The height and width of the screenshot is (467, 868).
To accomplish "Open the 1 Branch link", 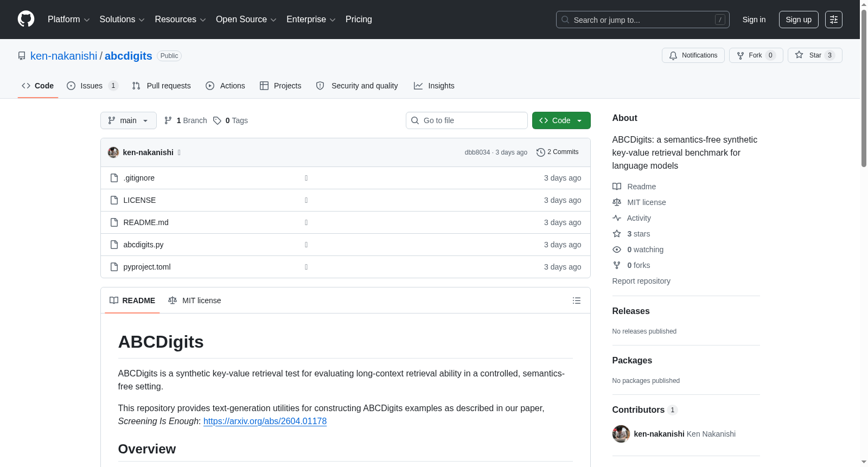I will point(186,120).
